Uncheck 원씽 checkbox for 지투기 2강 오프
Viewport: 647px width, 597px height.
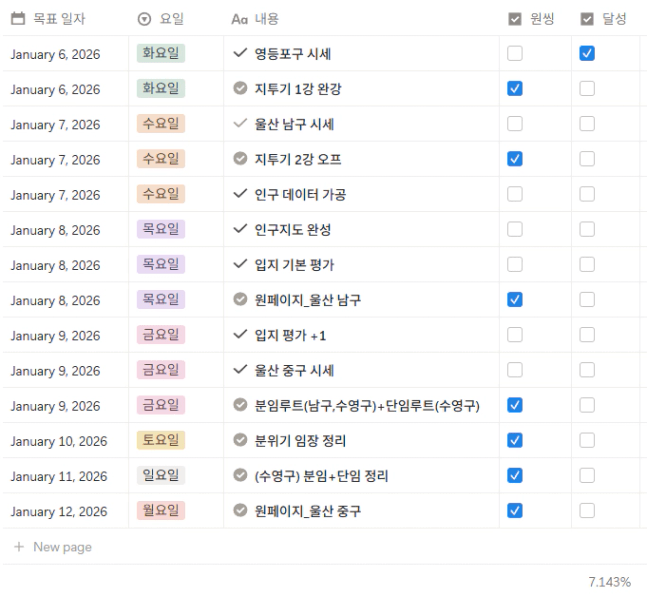click(x=515, y=159)
